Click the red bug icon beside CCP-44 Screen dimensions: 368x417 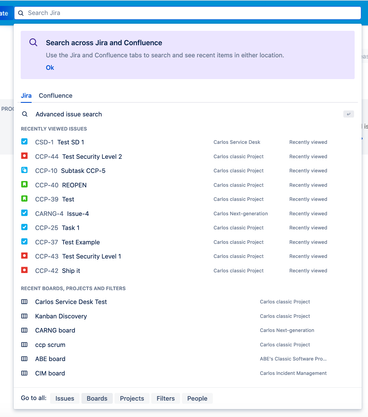(x=24, y=156)
